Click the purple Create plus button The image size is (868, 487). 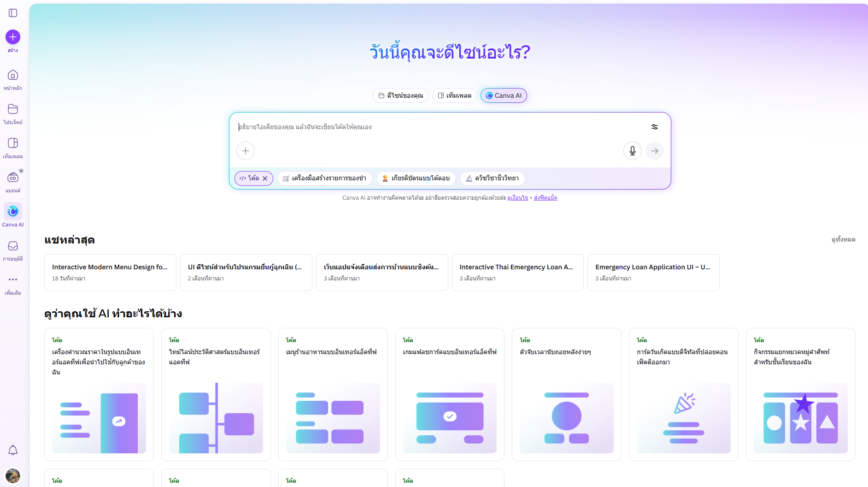(x=13, y=37)
